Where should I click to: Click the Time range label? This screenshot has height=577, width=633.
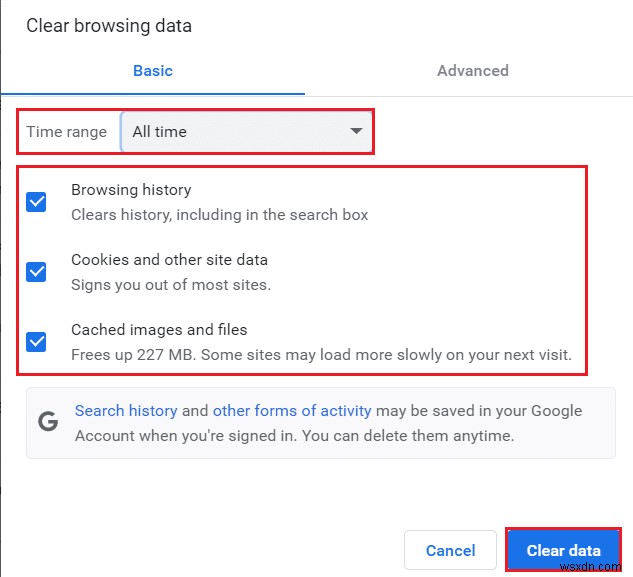(x=65, y=132)
